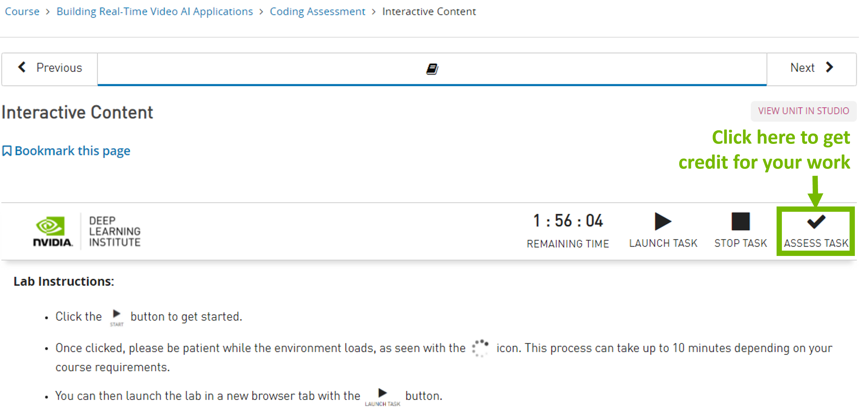Go to the Previous unit

click(x=50, y=68)
